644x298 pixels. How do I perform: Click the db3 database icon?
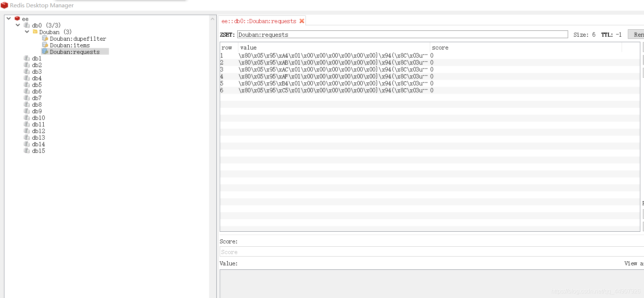click(27, 71)
